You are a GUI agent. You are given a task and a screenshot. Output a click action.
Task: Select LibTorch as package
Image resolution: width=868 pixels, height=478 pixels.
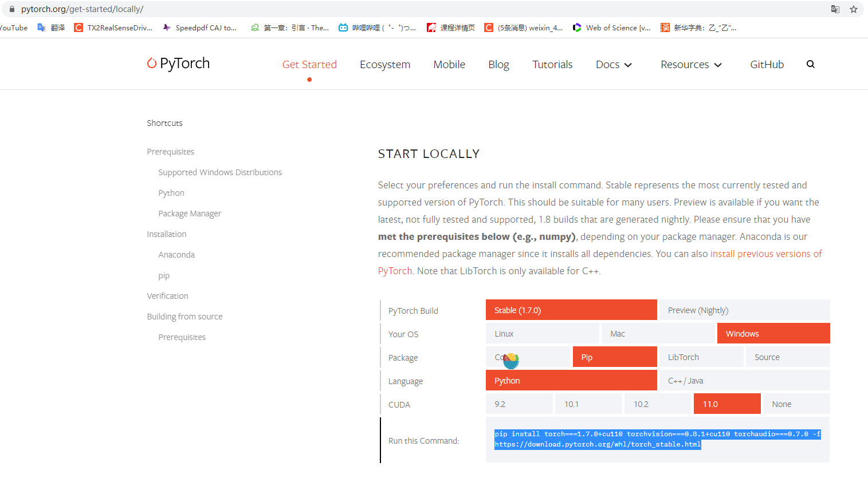click(x=701, y=357)
